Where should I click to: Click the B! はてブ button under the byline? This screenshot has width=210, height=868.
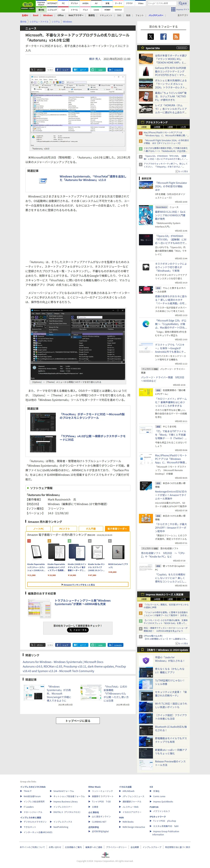pos(80,70)
